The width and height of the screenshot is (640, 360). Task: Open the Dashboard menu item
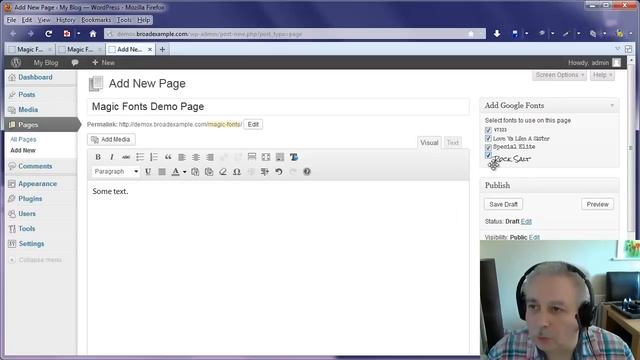(x=36, y=77)
